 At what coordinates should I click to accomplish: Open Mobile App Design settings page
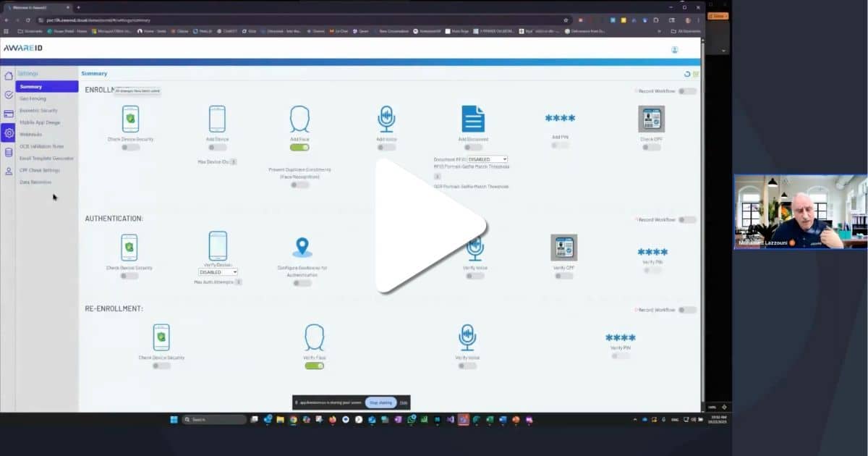point(40,122)
